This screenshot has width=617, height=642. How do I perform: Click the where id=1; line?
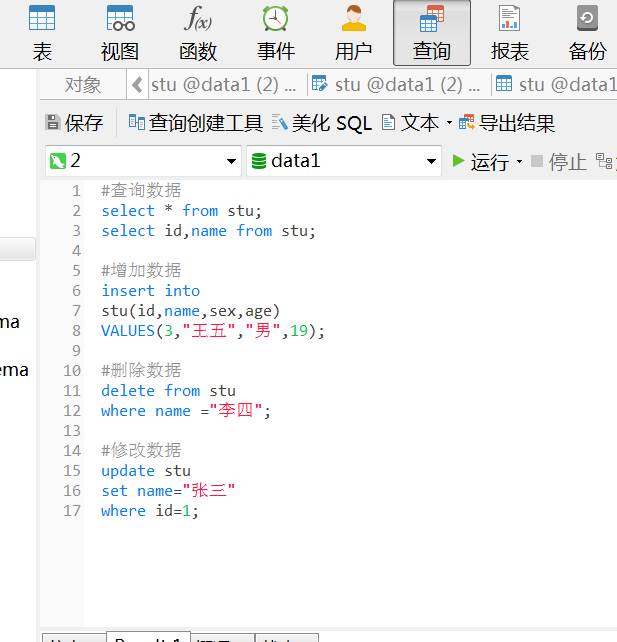click(x=150, y=511)
